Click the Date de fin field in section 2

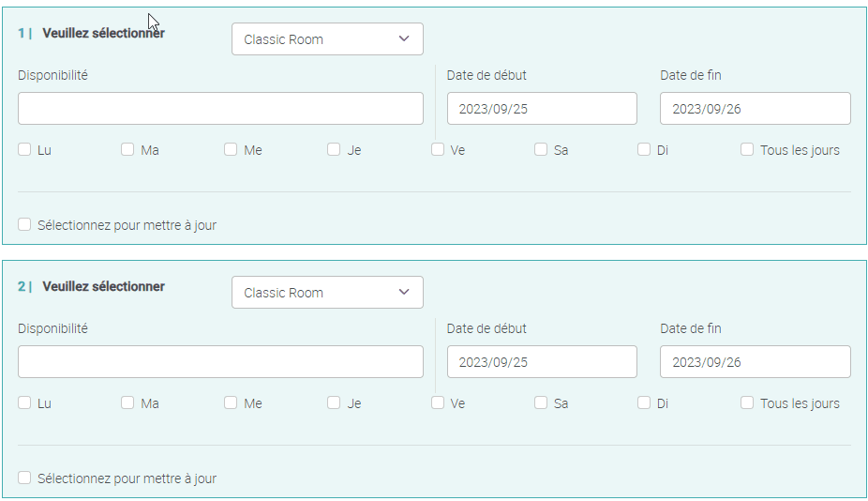[x=755, y=362]
